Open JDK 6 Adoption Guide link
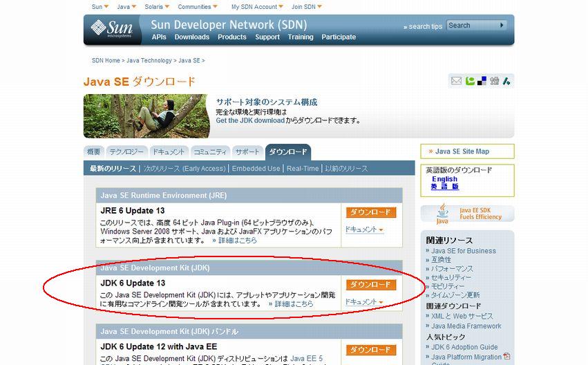The height and width of the screenshot is (365, 588). point(464,347)
